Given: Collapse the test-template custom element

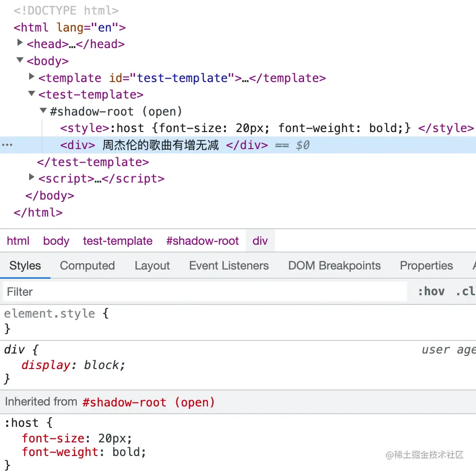Looking at the screenshot, I should tap(31, 94).
